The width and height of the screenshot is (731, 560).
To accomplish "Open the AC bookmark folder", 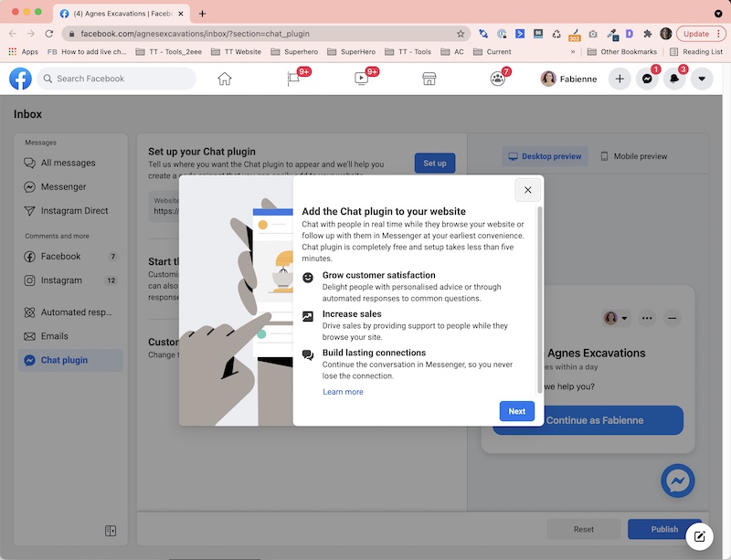I will coord(452,52).
